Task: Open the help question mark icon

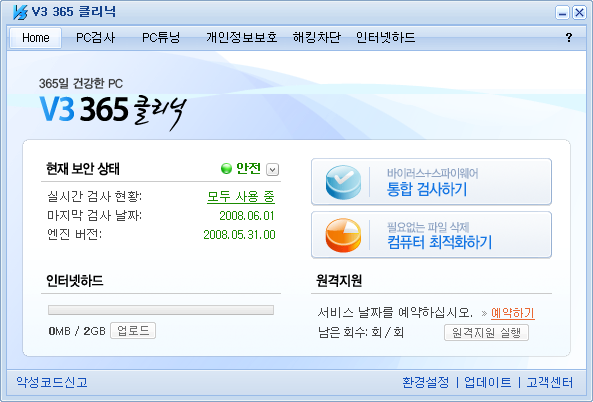Action: [x=568, y=37]
